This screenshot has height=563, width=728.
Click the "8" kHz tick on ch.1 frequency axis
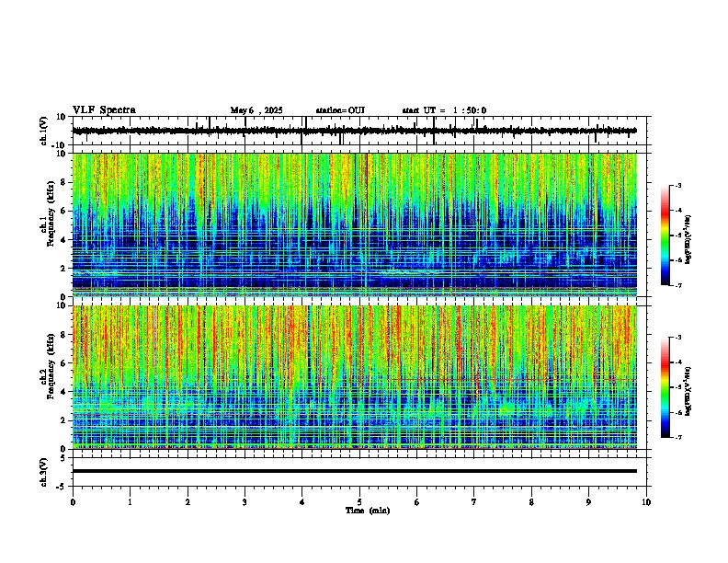coord(63,182)
